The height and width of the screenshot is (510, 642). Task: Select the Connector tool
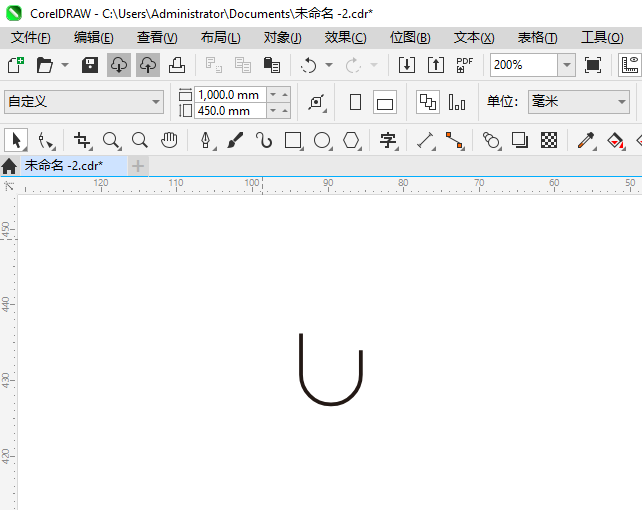(x=454, y=140)
